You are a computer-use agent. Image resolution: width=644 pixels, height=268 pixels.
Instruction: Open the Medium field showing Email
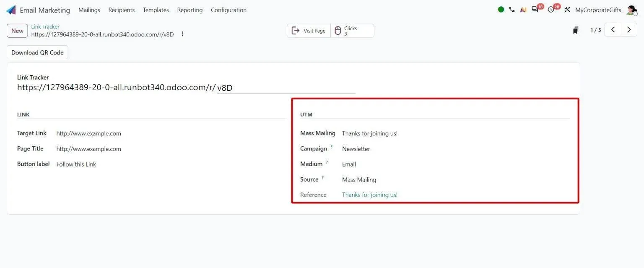click(x=349, y=164)
